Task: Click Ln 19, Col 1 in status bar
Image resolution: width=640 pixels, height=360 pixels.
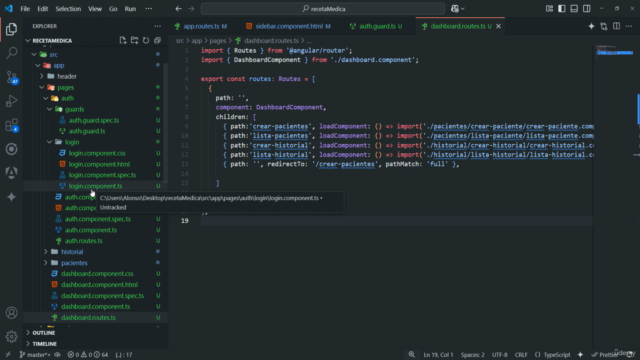Action: click(x=438, y=355)
